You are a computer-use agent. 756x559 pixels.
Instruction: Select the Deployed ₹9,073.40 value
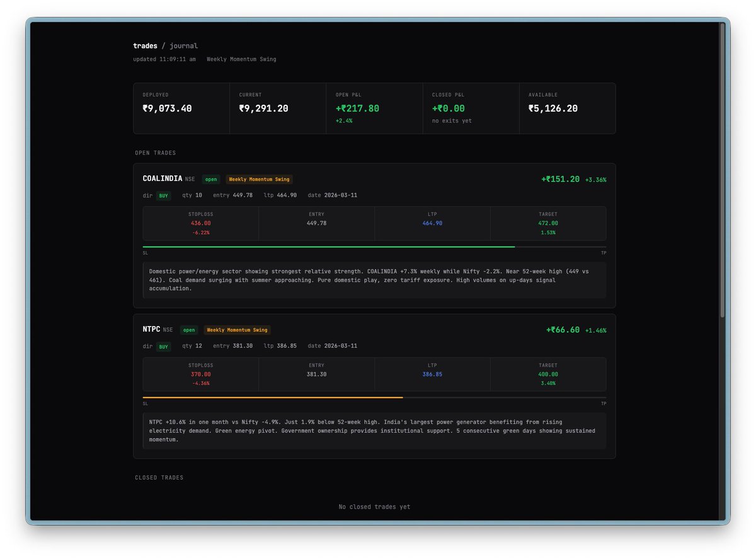point(167,108)
